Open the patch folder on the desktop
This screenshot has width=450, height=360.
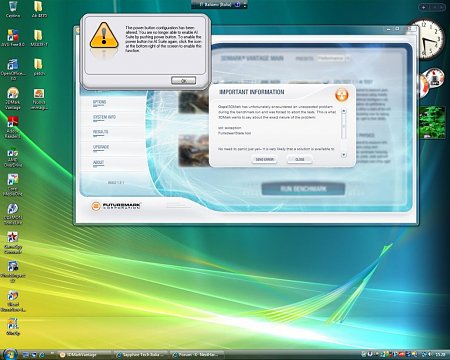(x=39, y=66)
